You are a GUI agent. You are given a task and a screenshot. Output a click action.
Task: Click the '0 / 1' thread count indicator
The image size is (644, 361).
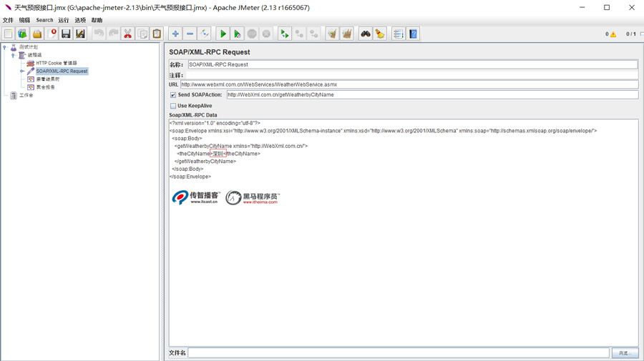click(x=631, y=34)
